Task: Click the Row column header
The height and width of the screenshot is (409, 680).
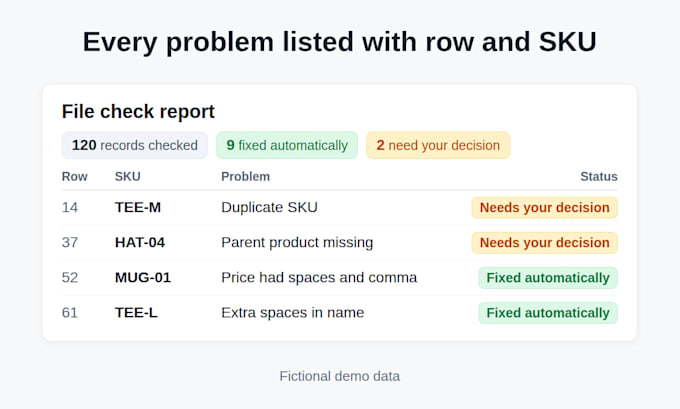Action: pyautogui.click(x=75, y=177)
